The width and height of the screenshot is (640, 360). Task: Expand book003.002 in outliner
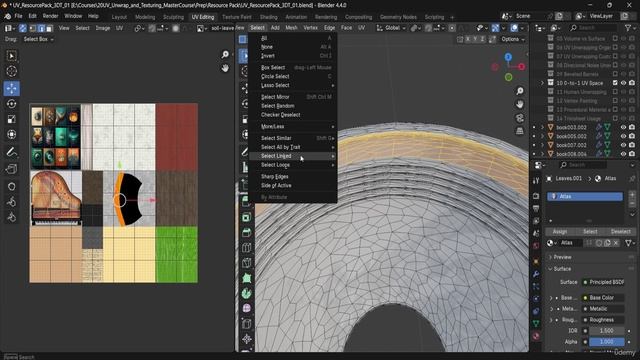click(x=542, y=127)
